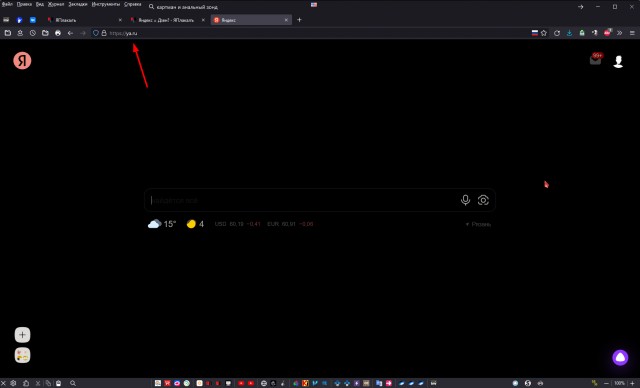
Task: Click the first pinned tab icon
Action: [6, 20]
